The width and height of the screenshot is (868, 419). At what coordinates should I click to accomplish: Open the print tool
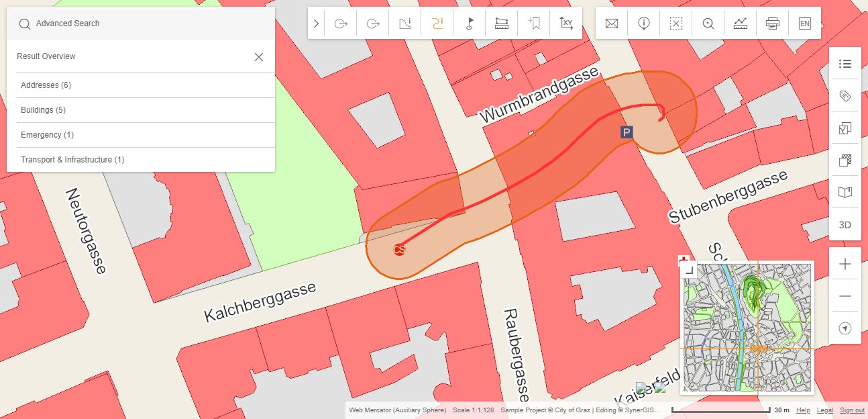772,22
